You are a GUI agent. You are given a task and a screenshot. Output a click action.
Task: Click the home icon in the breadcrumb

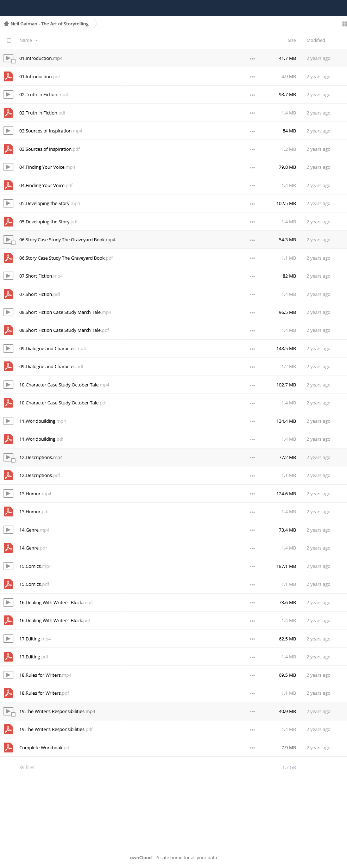(x=6, y=24)
